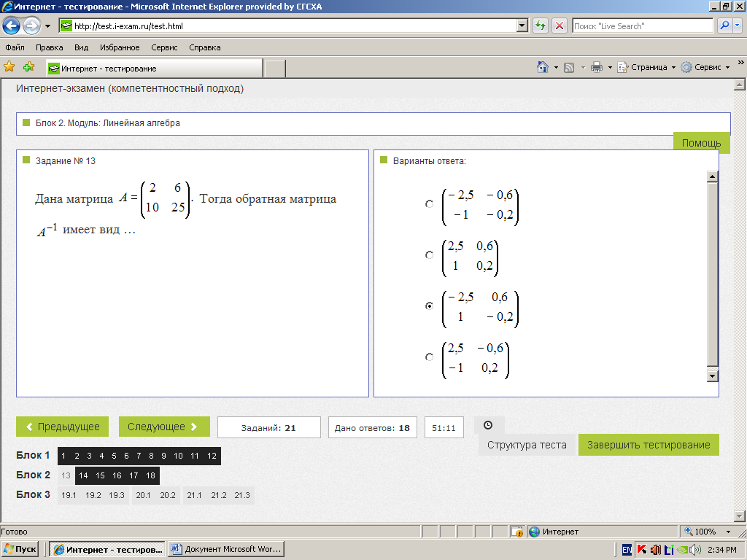The image size is (747, 560).
Task: Open the Print dropdown arrow
Action: pos(610,68)
